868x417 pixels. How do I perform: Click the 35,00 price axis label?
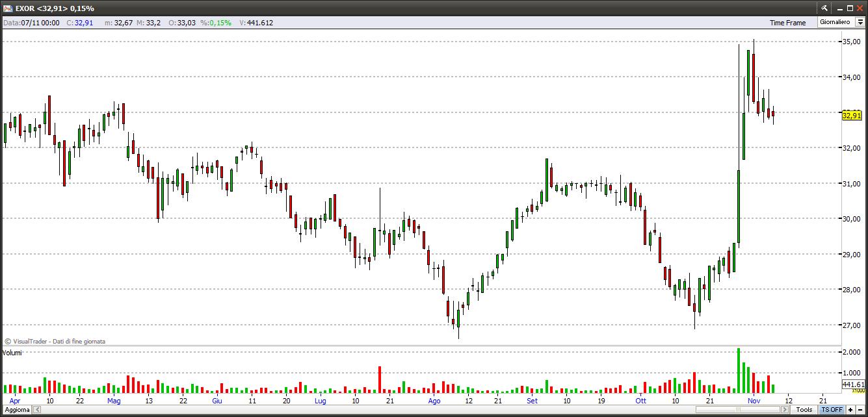852,42
